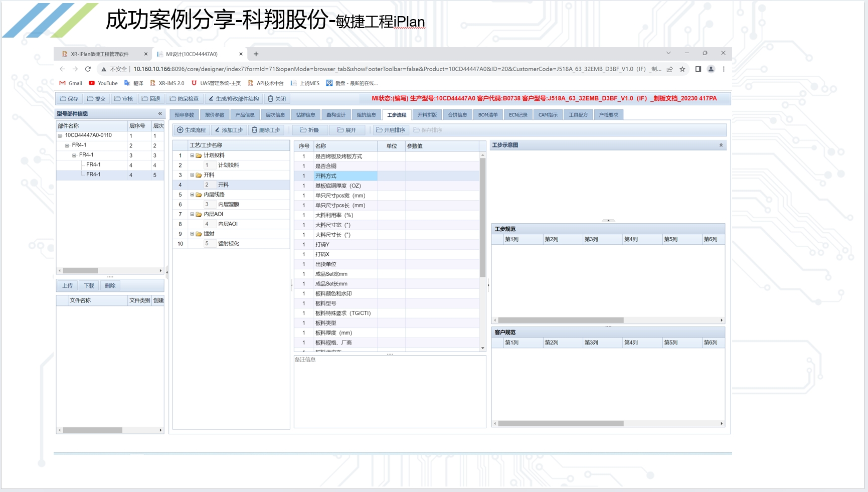Click the 提交 submit button

point(96,99)
